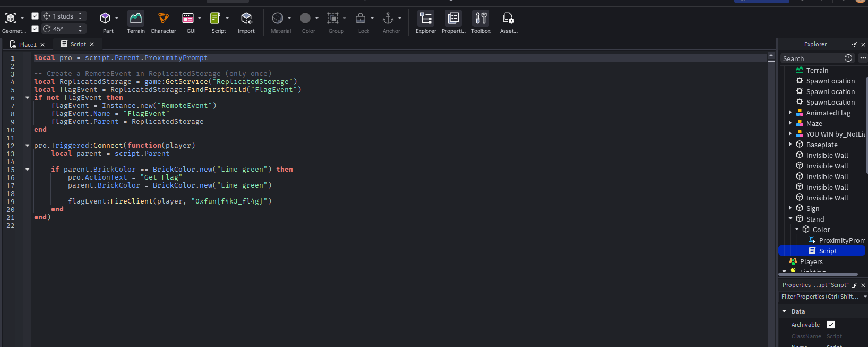Toggle the 45° rotation snapping checkbox
This screenshot has height=347, width=868.
pyautogui.click(x=35, y=29)
